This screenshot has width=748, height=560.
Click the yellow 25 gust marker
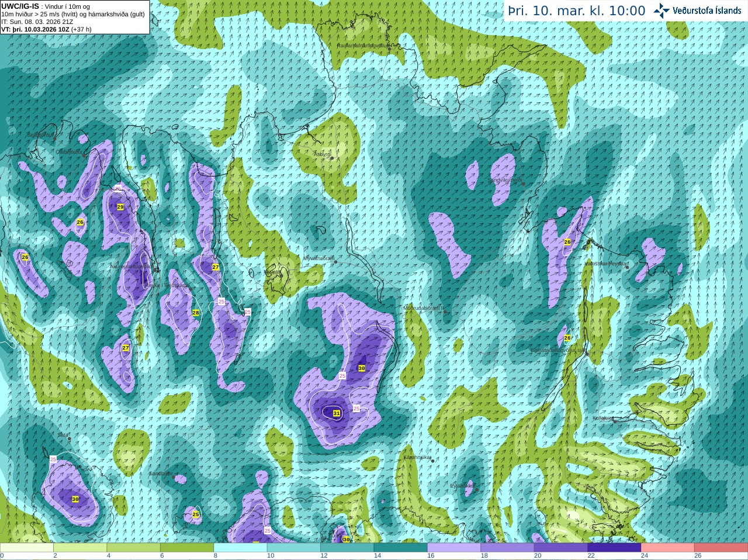click(x=196, y=514)
